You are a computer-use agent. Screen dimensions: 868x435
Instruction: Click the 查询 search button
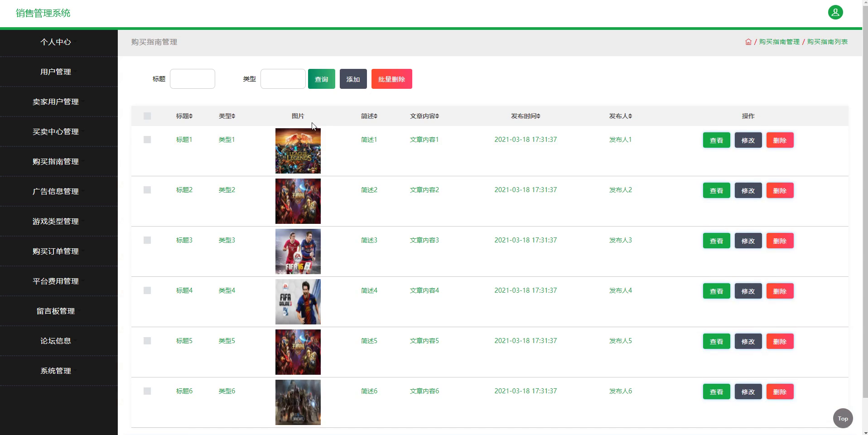coord(322,79)
